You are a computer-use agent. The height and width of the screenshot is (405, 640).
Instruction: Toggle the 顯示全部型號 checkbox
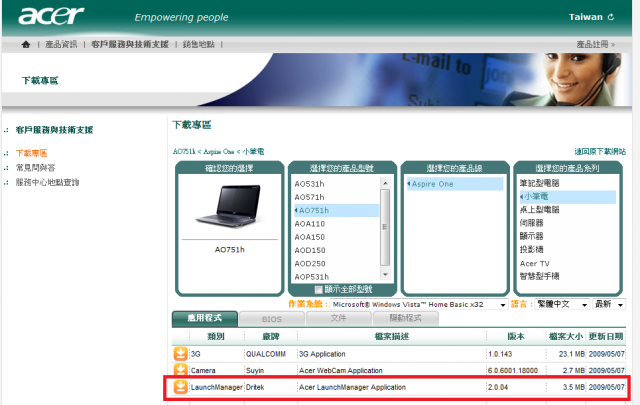(319, 290)
